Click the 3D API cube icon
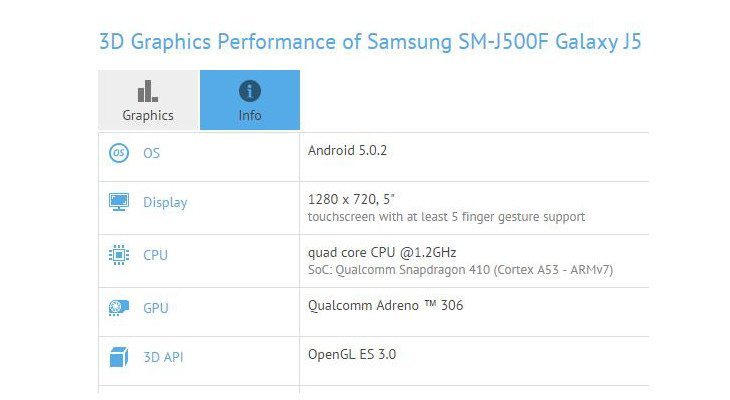Viewport: 730px width, 400px height. click(119, 357)
